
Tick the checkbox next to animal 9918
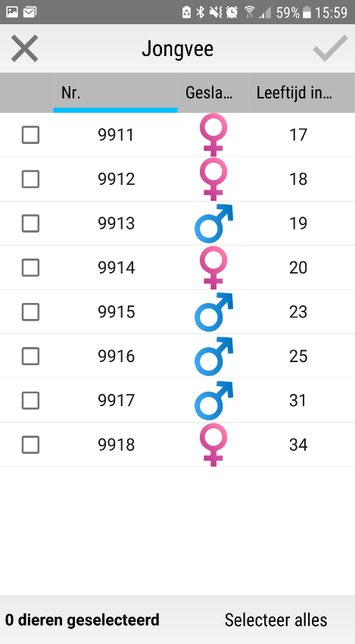point(30,445)
